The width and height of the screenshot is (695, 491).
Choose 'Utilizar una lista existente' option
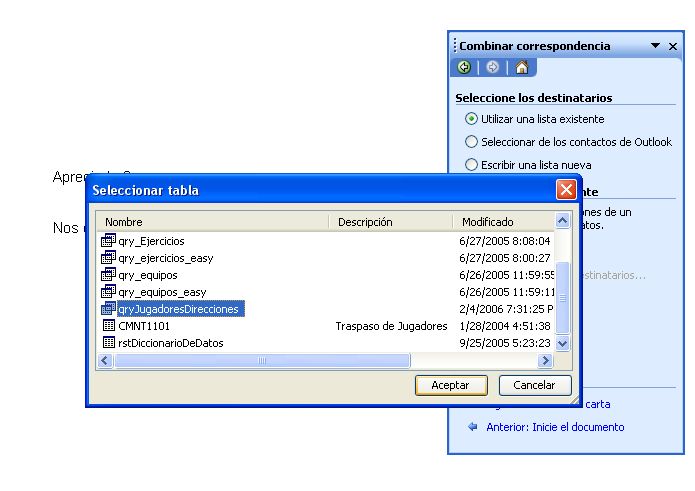coord(472,119)
